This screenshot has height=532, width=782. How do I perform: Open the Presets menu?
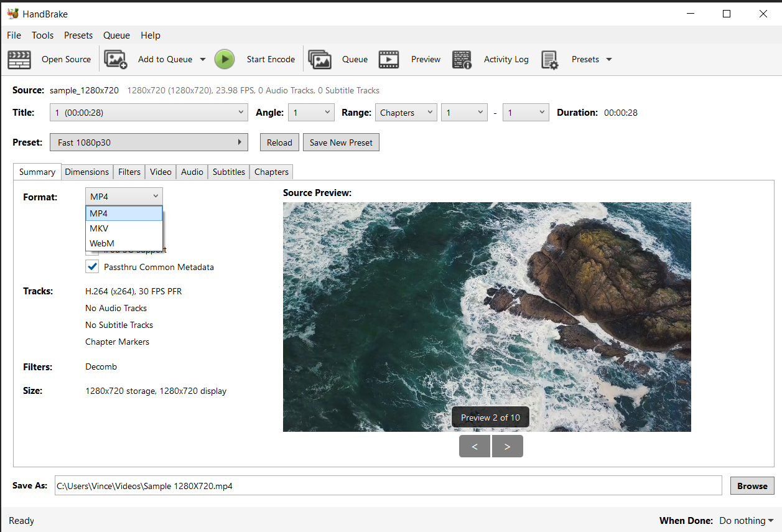[x=78, y=35]
